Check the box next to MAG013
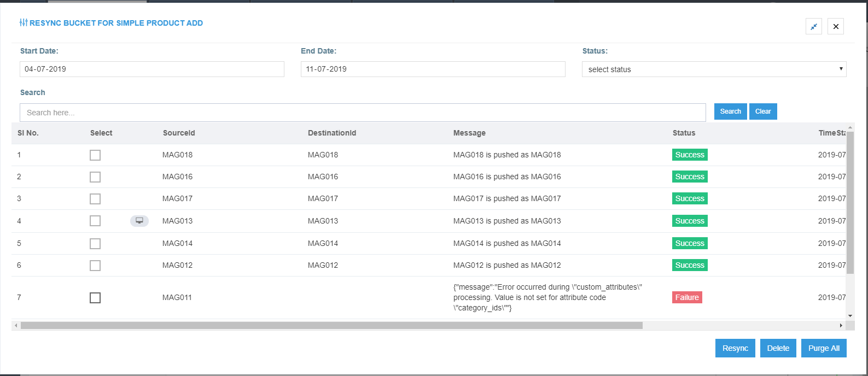 (95, 221)
